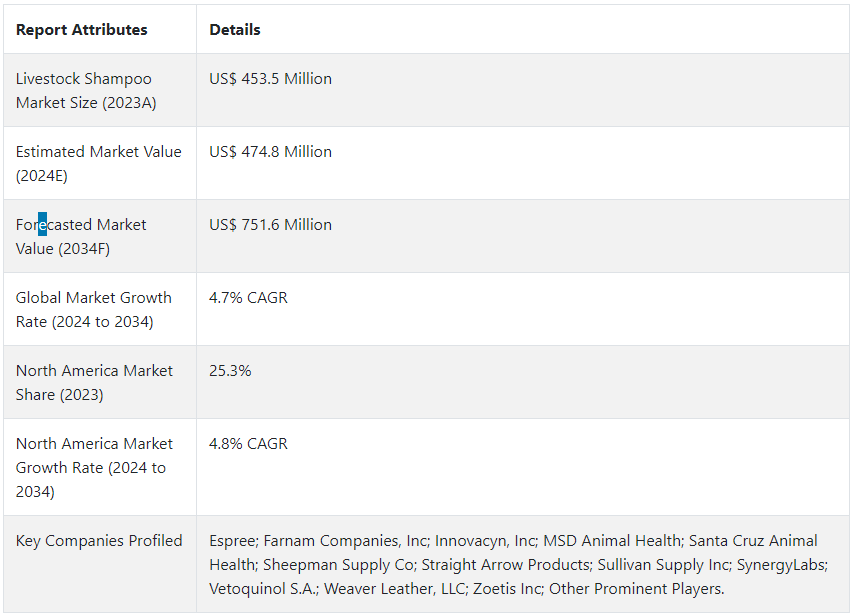Click the 4.7% CAGR value

pos(248,298)
